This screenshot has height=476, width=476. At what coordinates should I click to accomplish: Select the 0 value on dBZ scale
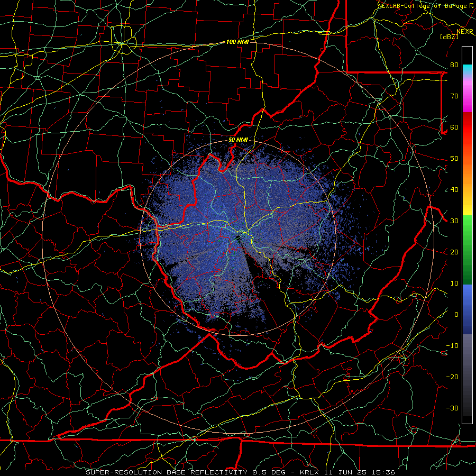(x=456, y=315)
